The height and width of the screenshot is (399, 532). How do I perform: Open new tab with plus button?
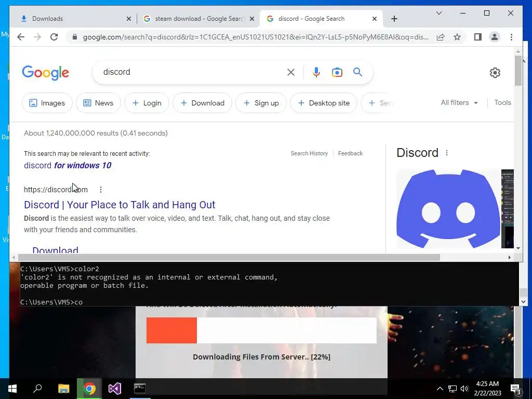[394, 19]
